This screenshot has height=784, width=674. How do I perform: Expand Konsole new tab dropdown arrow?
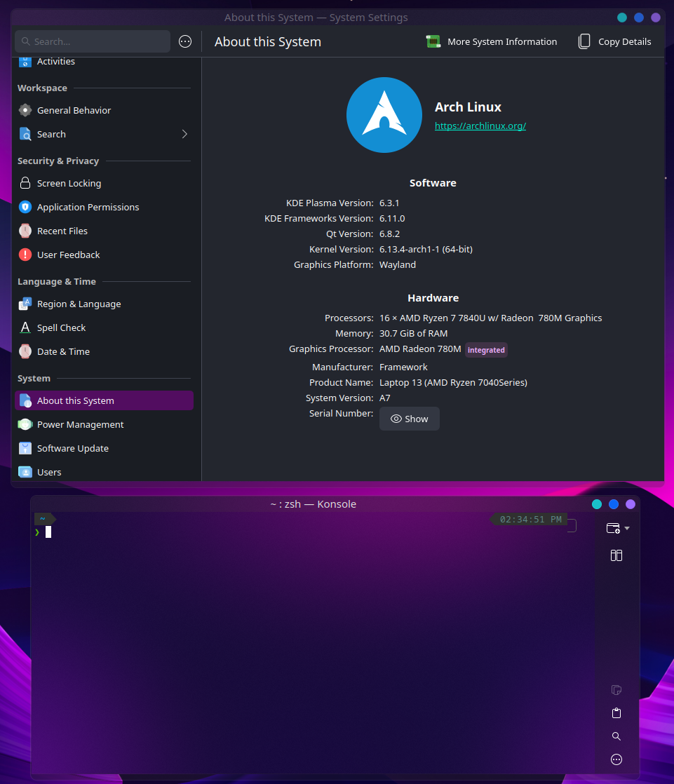(x=627, y=528)
